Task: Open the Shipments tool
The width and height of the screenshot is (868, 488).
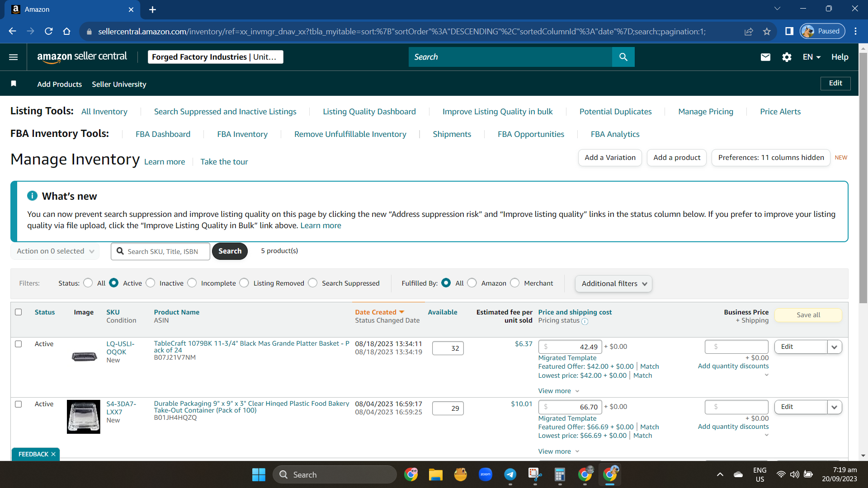Action: (452, 134)
